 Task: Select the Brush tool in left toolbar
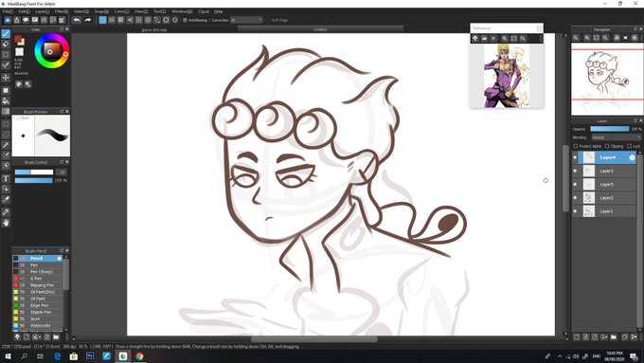coord(6,33)
